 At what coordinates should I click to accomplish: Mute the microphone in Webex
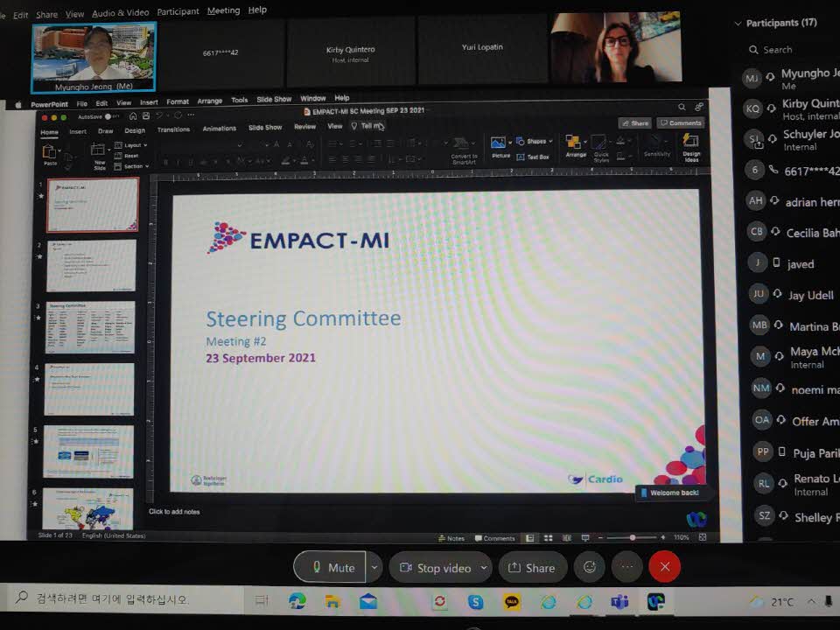pyautogui.click(x=331, y=567)
